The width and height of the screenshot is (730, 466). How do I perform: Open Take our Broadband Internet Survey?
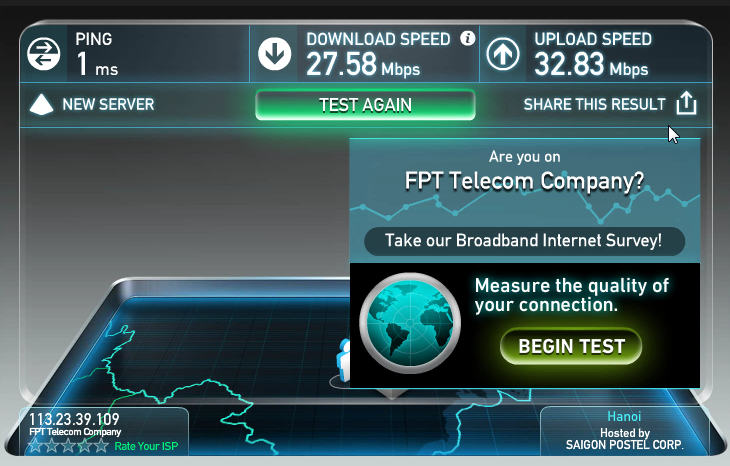(x=524, y=241)
